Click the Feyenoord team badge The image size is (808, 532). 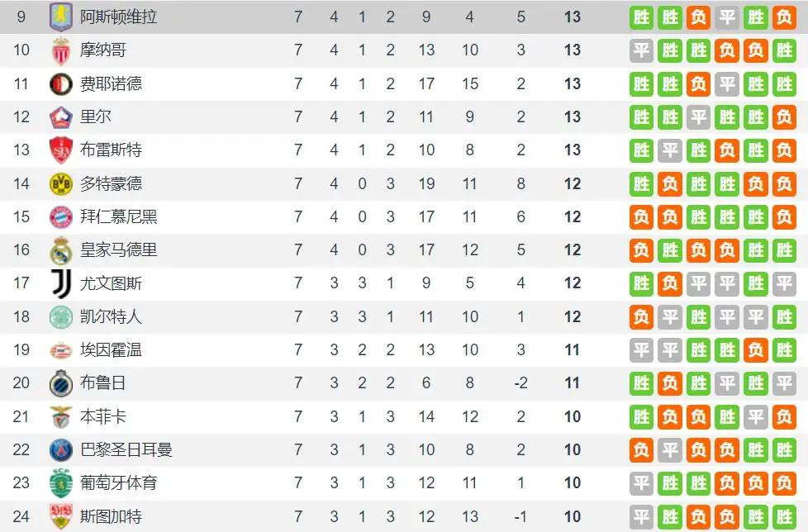pyautogui.click(x=61, y=83)
